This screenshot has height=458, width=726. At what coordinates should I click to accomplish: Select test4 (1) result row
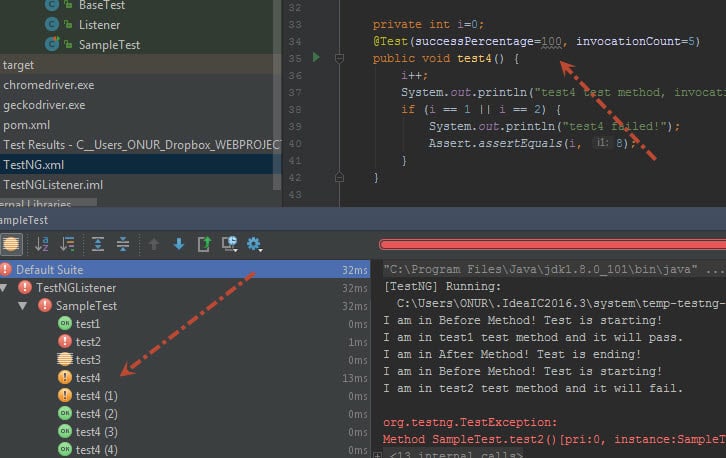(97, 396)
